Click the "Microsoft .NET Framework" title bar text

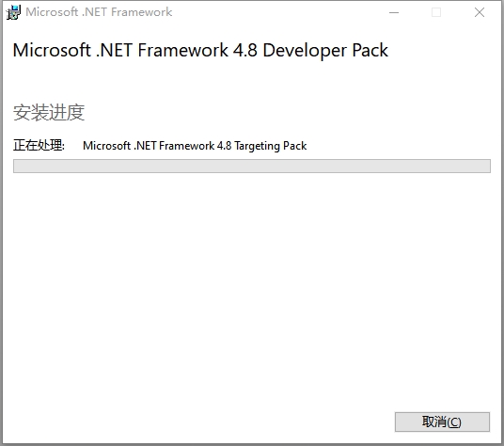(99, 12)
